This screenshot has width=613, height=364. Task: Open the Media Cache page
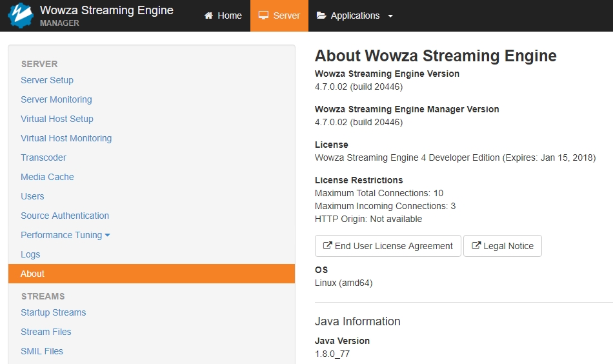pos(47,177)
